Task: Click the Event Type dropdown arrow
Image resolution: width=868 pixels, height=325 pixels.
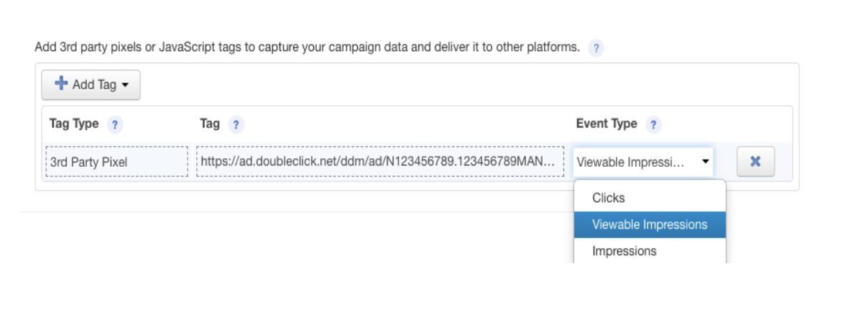Action: click(706, 162)
